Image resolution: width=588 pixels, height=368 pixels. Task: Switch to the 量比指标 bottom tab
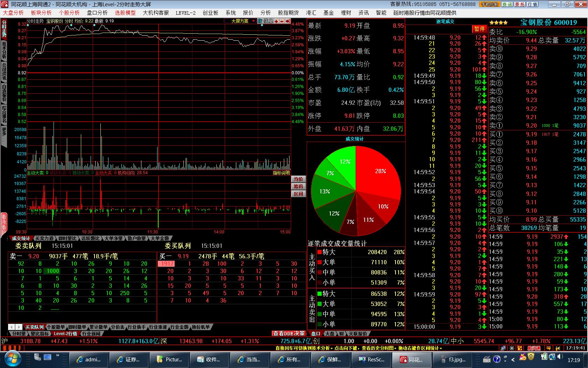coord(40,334)
